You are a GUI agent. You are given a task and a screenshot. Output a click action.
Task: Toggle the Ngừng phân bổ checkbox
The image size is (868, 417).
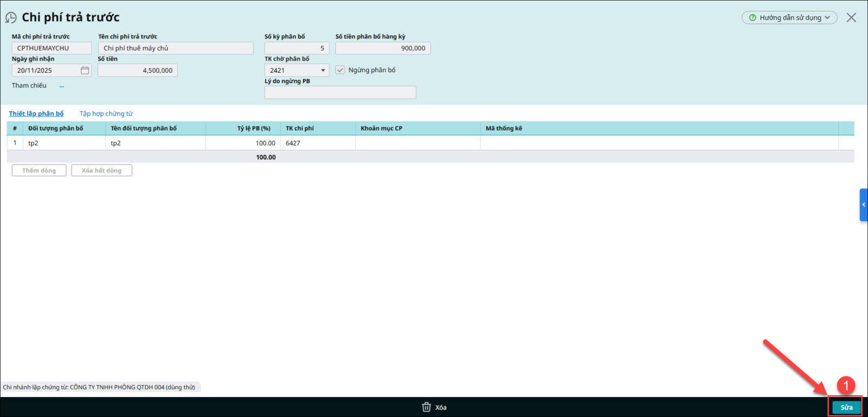(340, 70)
